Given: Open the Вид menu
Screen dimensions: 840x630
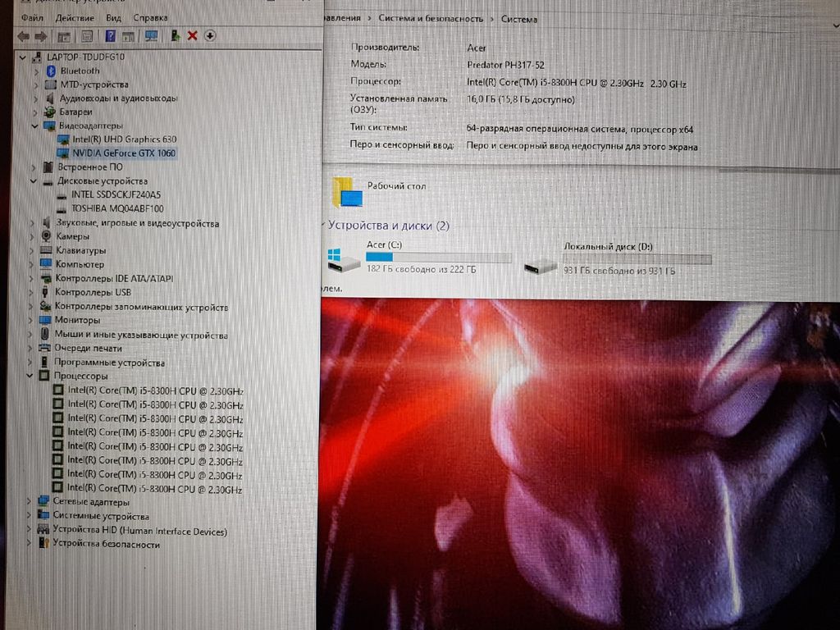Looking at the screenshot, I should 113,18.
